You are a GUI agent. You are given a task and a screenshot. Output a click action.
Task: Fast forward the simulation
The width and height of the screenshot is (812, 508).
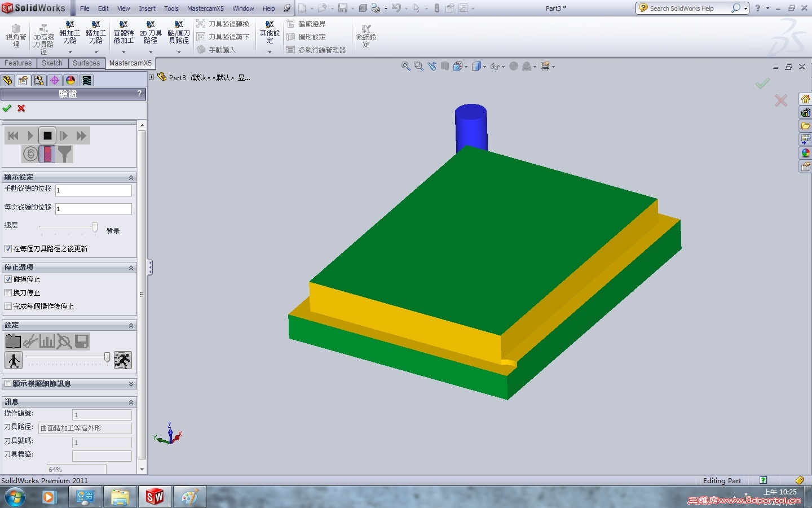pyautogui.click(x=81, y=135)
